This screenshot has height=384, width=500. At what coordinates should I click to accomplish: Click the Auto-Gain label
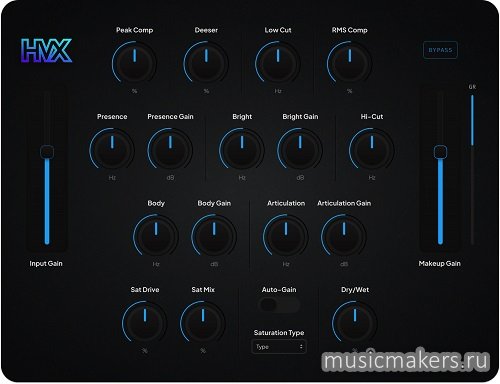click(x=279, y=290)
